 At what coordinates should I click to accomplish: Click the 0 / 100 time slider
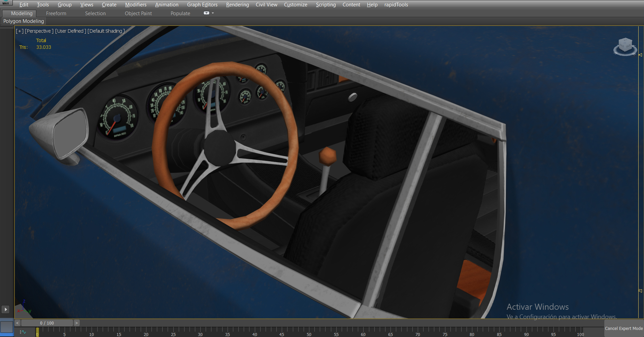[47, 323]
